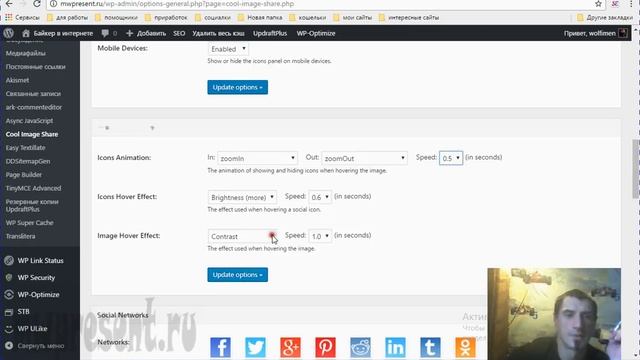This screenshot has height=360, width=640.
Task: Open Cool Image Share in sidebar
Action: pyautogui.click(x=32, y=134)
